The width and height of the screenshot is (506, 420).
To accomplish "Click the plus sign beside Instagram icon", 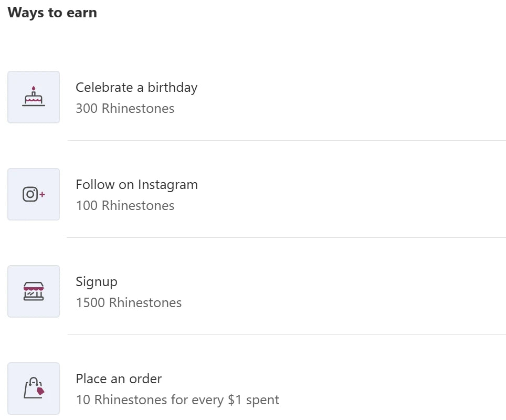I will tap(43, 194).
